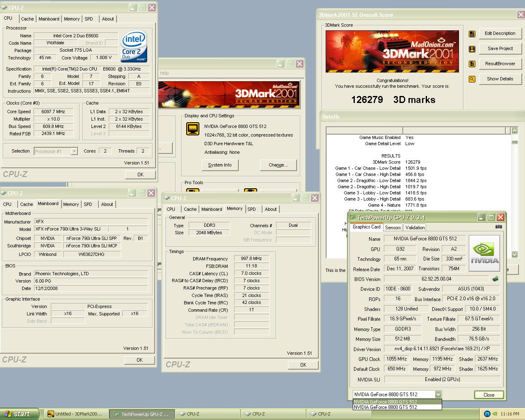Open Memory tab in CPU-Z processor window
Image resolution: width=525 pixels, height=420 pixels.
pos(72,19)
